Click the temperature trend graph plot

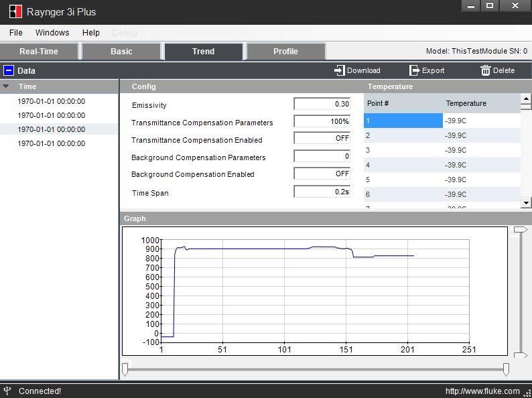(315, 291)
